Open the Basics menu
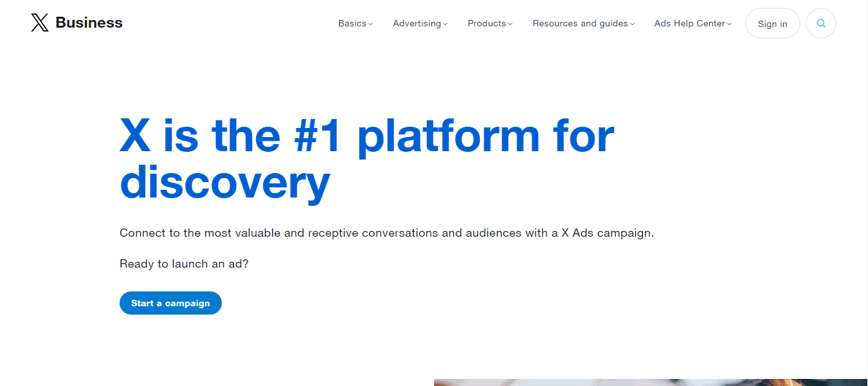 [x=352, y=24]
